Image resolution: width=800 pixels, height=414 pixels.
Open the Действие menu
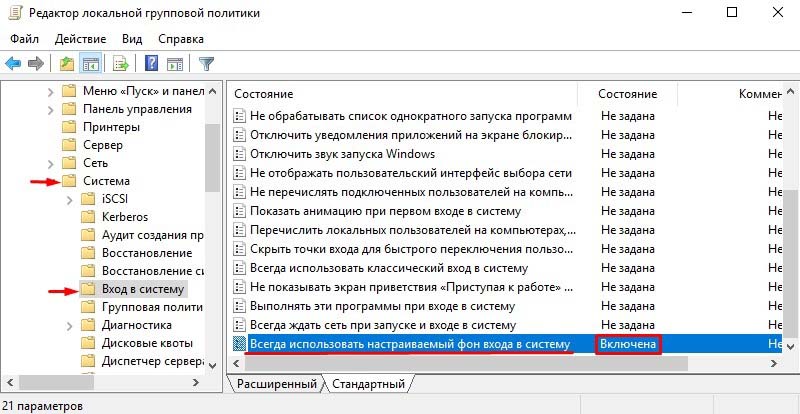tap(80, 38)
